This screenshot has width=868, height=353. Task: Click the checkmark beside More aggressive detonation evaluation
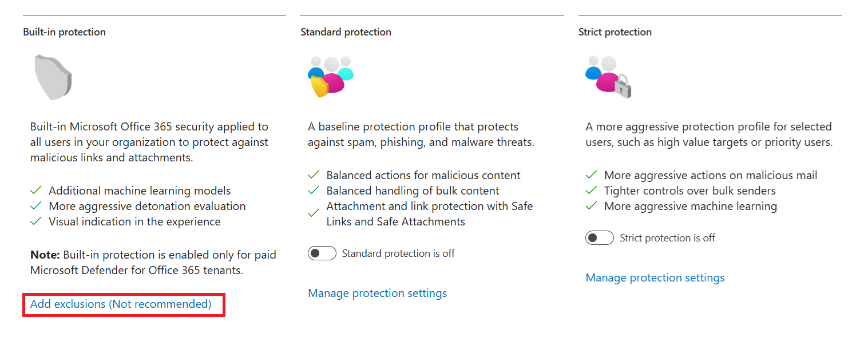[36, 205]
